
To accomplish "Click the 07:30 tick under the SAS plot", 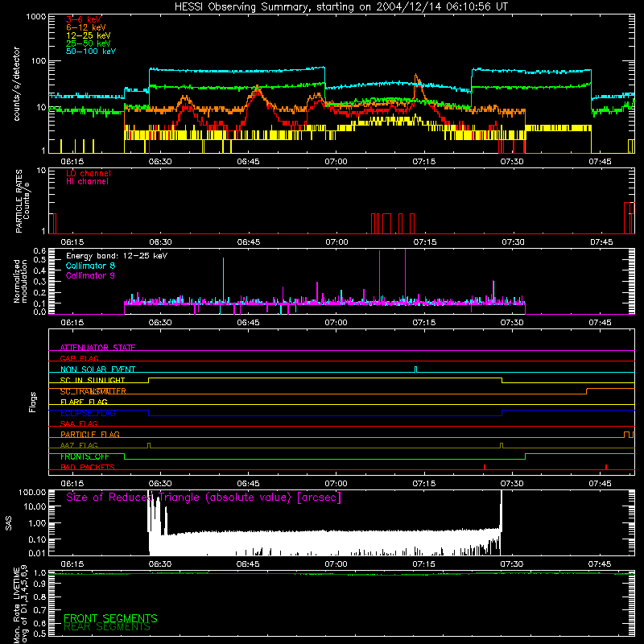I will pos(511,564).
